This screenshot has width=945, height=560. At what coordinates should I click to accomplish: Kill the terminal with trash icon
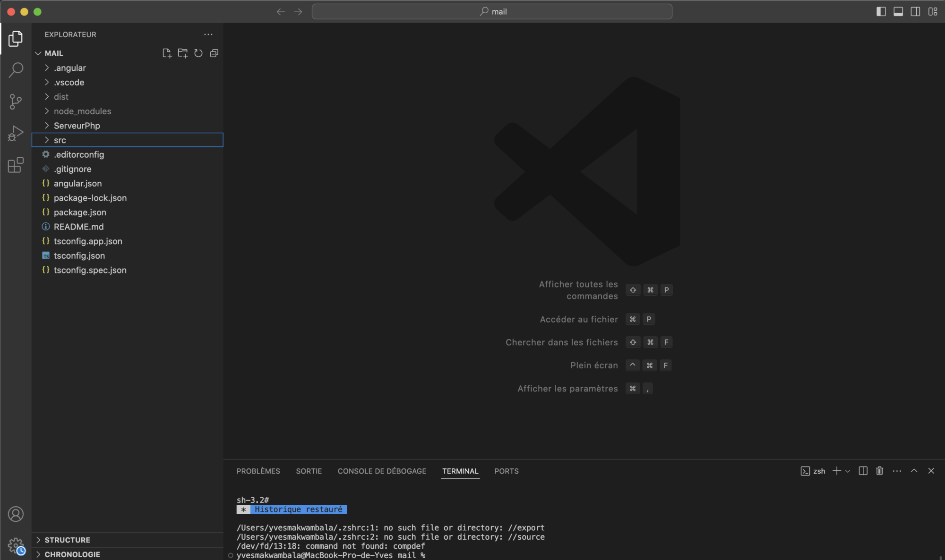[x=879, y=471]
